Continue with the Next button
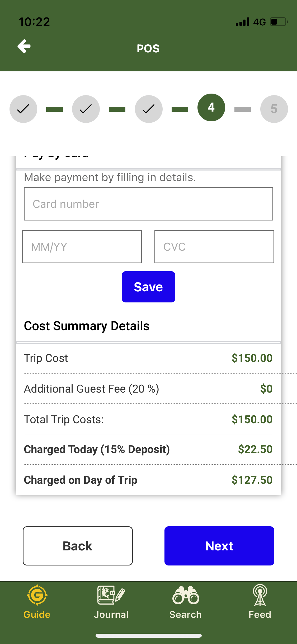 pos(219,546)
